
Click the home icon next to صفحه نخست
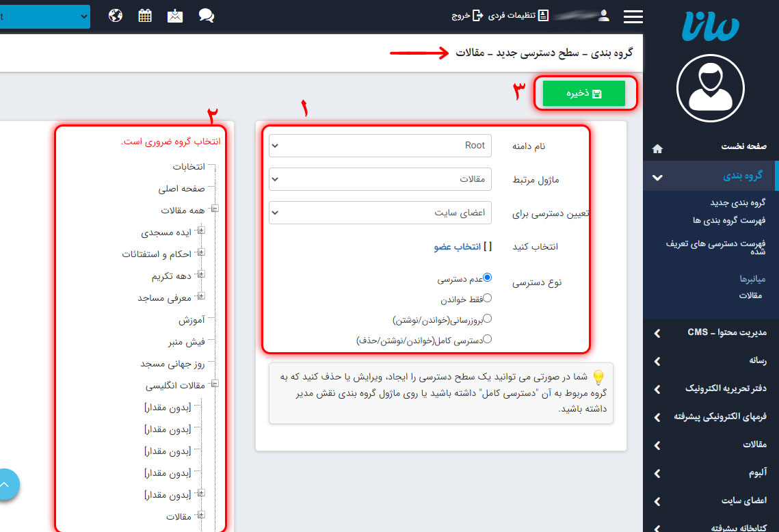coord(657,148)
